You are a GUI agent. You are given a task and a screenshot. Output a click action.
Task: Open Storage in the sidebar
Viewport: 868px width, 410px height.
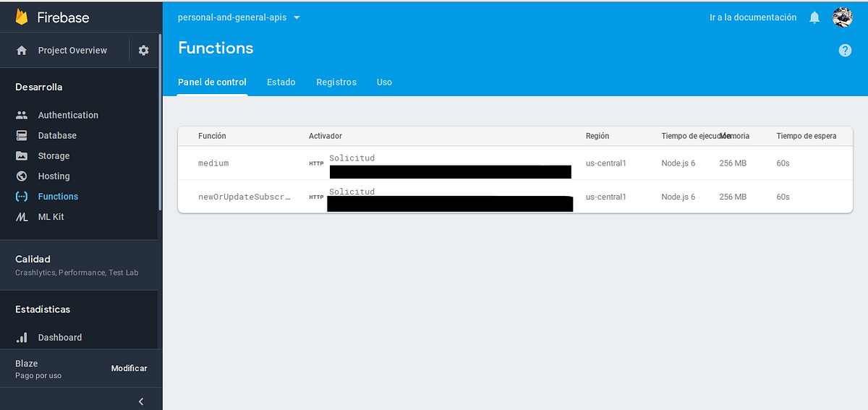(x=54, y=155)
